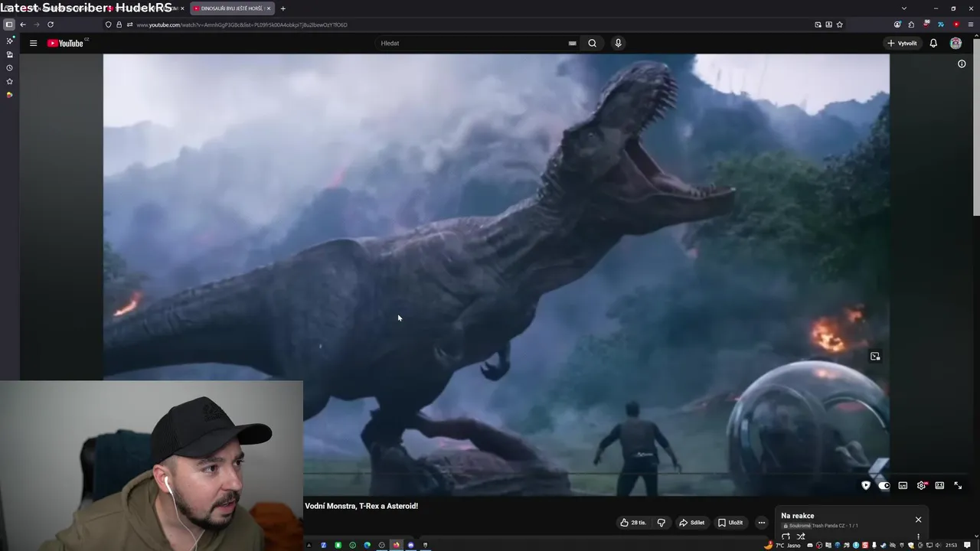Viewport: 980px width, 551px height.
Task: Toggle video subtitles captions button
Action: tap(903, 485)
